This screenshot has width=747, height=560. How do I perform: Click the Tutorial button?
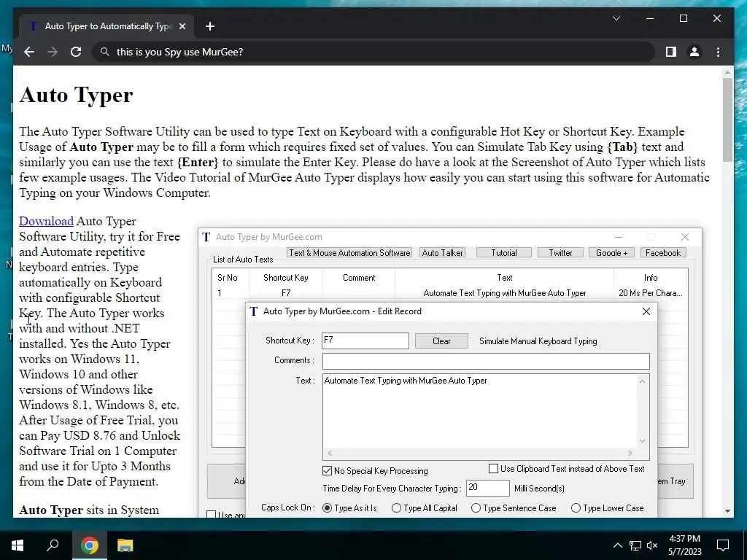(503, 253)
